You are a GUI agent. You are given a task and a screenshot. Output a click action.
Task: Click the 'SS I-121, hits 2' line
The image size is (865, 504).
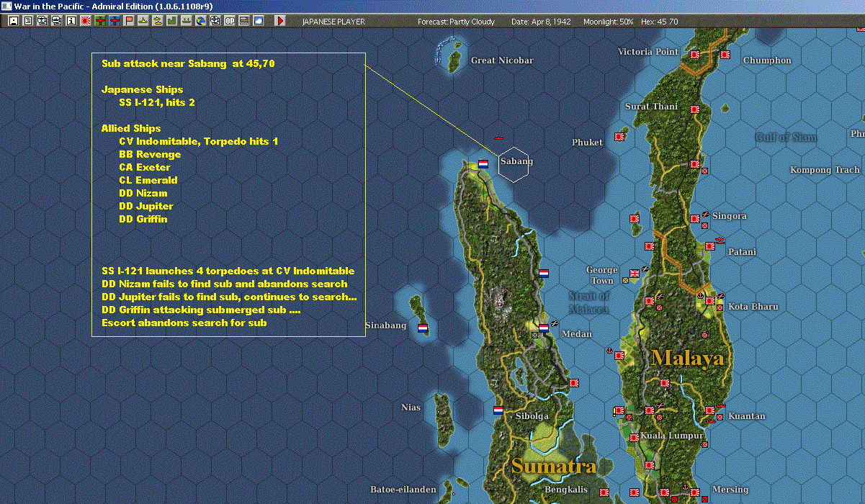[157, 103]
